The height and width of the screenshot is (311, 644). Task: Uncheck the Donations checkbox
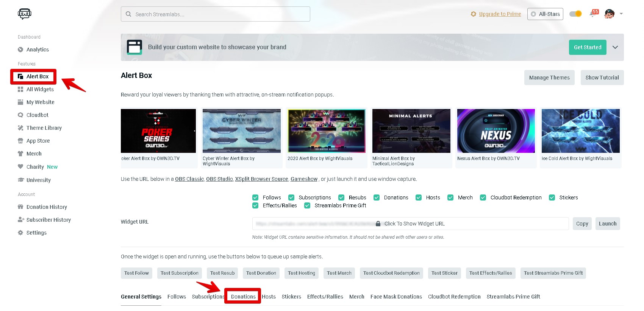377,197
